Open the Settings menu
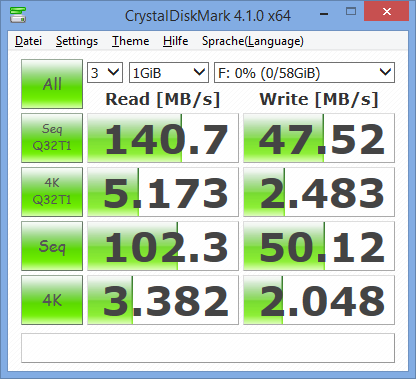Viewport: 416px width, 379px height. pos(77,41)
